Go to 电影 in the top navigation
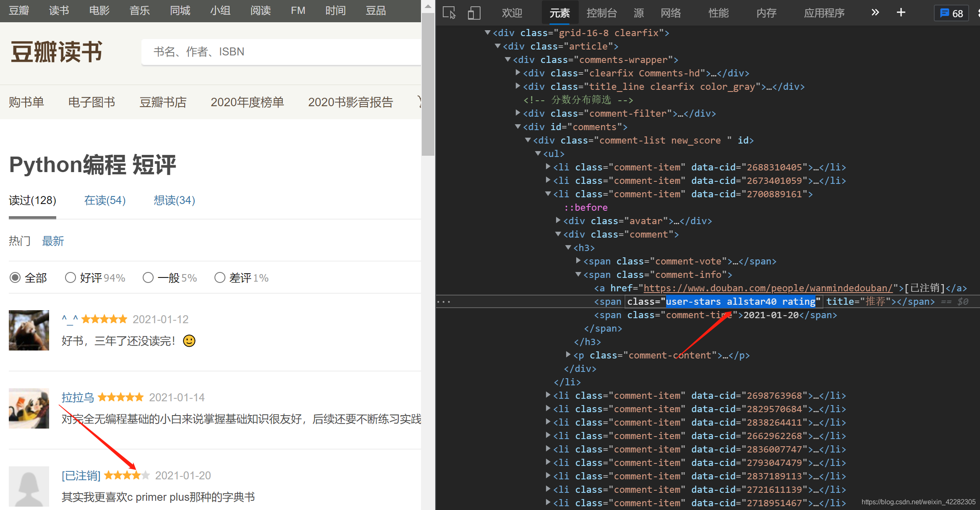The height and width of the screenshot is (510, 980). tap(99, 10)
